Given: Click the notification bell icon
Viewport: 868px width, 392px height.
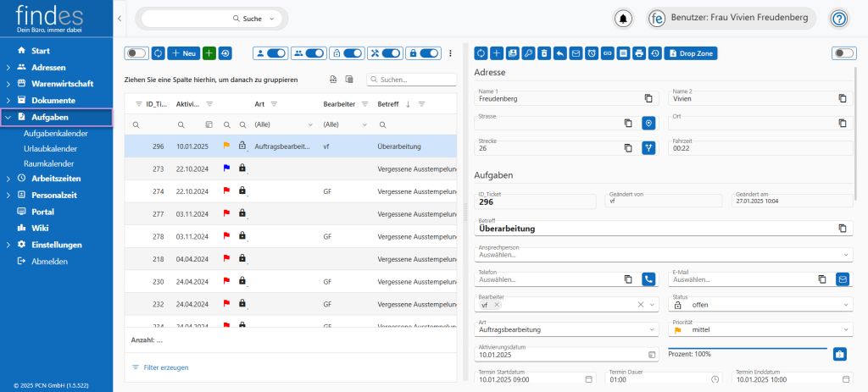Looking at the screenshot, I should pos(624,19).
